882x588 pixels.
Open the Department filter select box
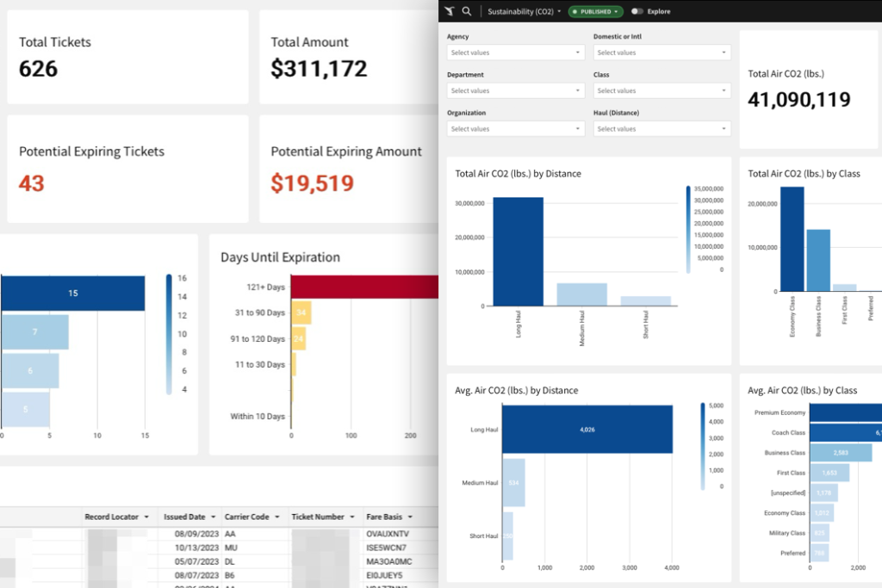point(515,90)
